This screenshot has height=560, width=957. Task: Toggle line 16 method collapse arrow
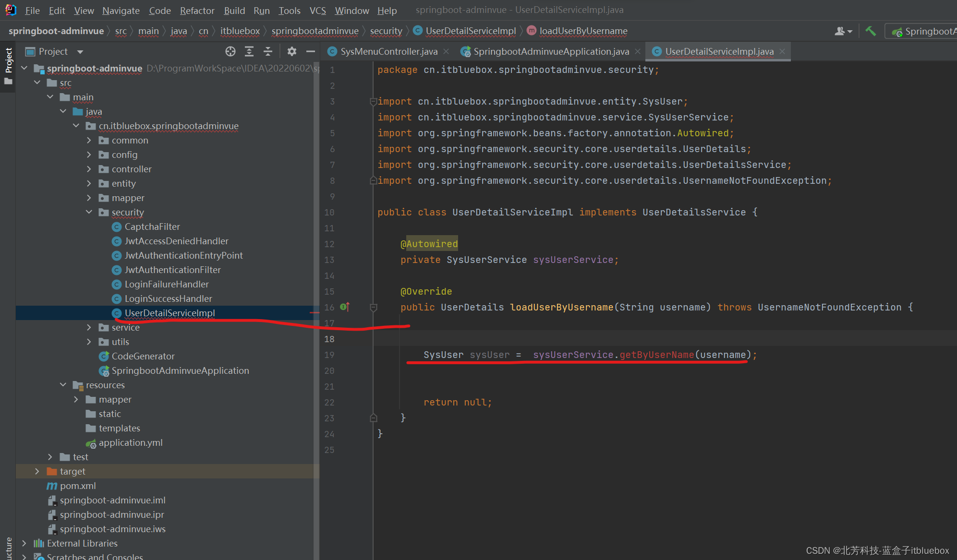[373, 307]
